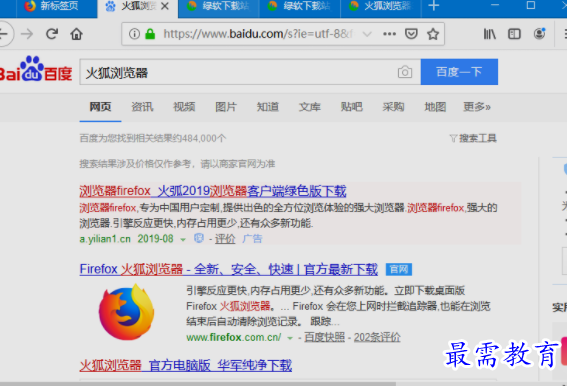
Task: Open the Firefox account avatar icon
Action: tap(539, 34)
